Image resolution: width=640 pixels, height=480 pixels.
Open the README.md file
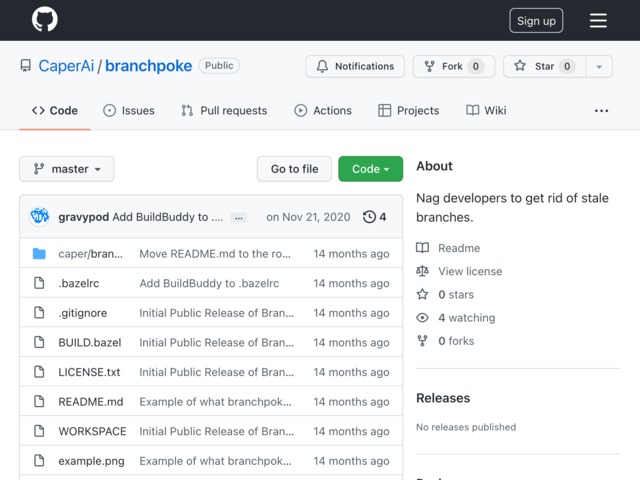(x=91, y=402)
